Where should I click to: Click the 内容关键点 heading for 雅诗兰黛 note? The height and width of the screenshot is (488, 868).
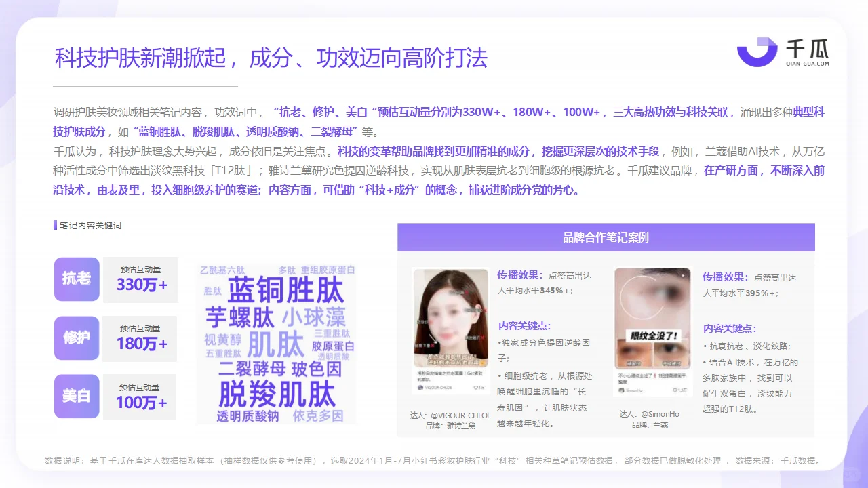[524, 326]
